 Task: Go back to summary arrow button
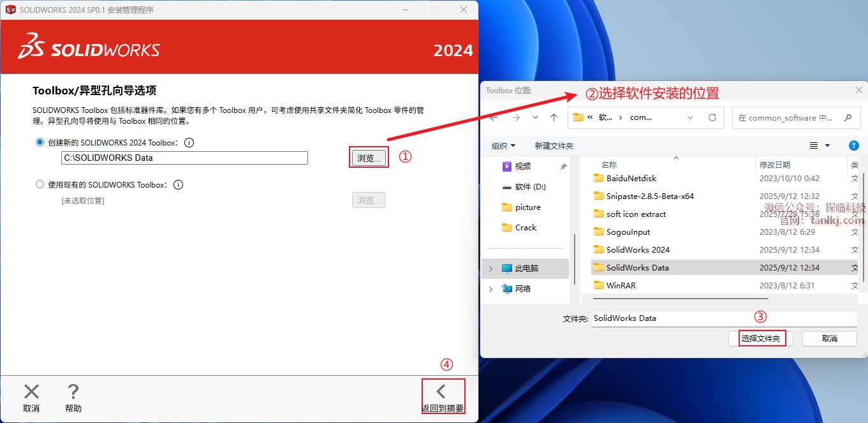pyautogui.click(x=443, y=397)
